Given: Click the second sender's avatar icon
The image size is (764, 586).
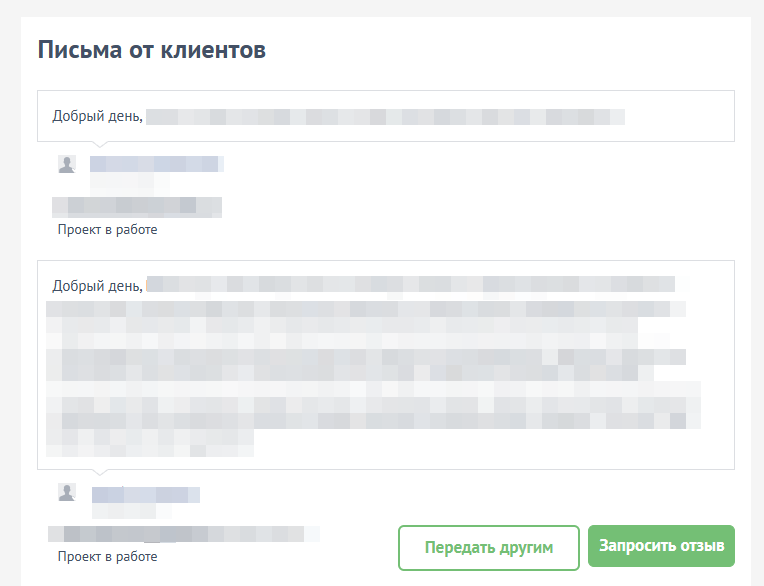Looking at the screenshot, I should click(x=66, y=492).
